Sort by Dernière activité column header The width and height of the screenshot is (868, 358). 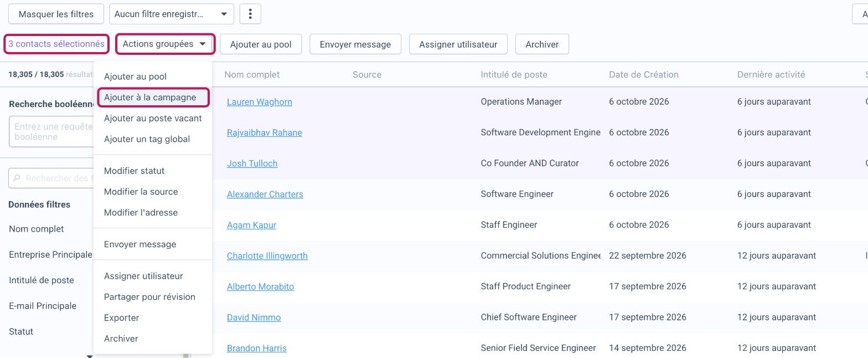point(771,74)
